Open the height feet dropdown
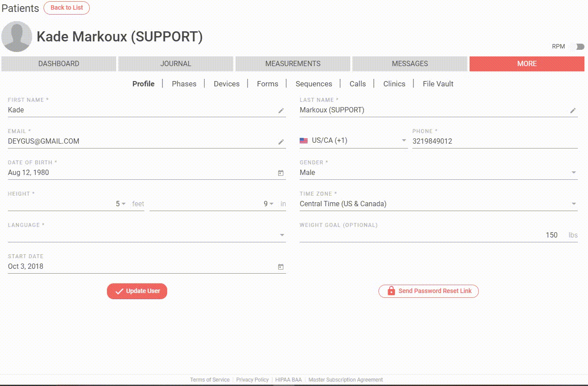Screen dimensions: 588x386 coord(123,204)
